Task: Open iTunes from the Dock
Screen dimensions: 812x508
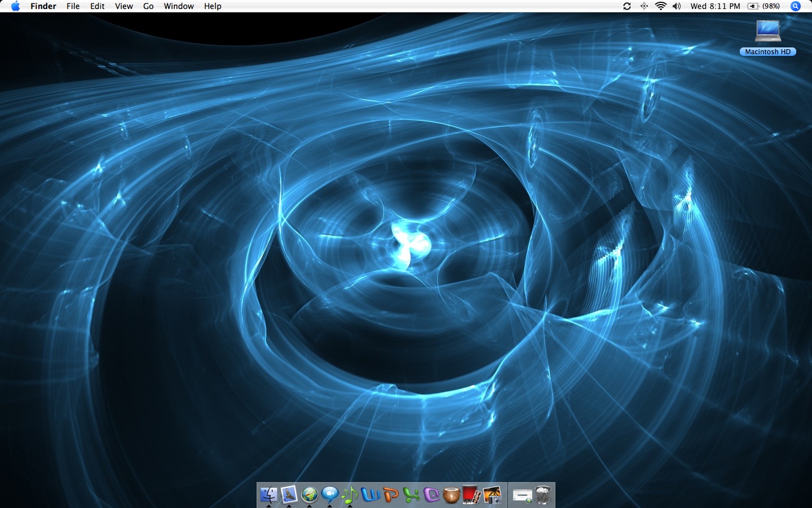Action: pos(350,495)
